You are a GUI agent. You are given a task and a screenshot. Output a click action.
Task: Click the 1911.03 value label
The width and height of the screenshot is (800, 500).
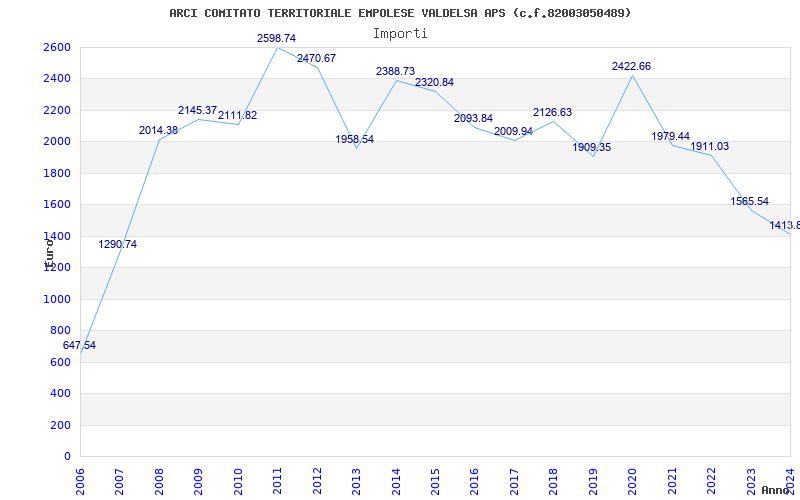(x=710, y=146)
